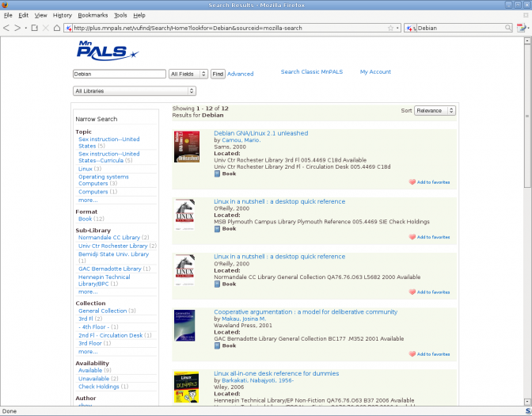
Task: Open author link Barkakati, Nabajyoti
Action: (258, 380)
